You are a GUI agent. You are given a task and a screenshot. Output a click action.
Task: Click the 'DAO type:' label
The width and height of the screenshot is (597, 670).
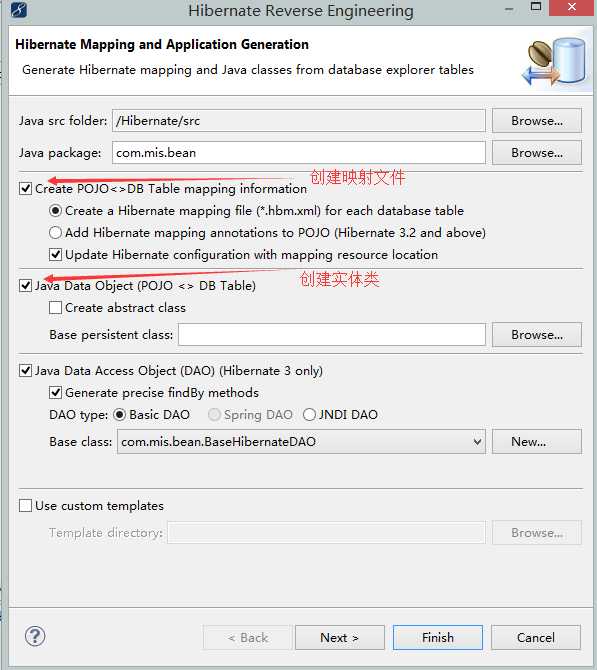pyautogui.click(x=79, y=415)
